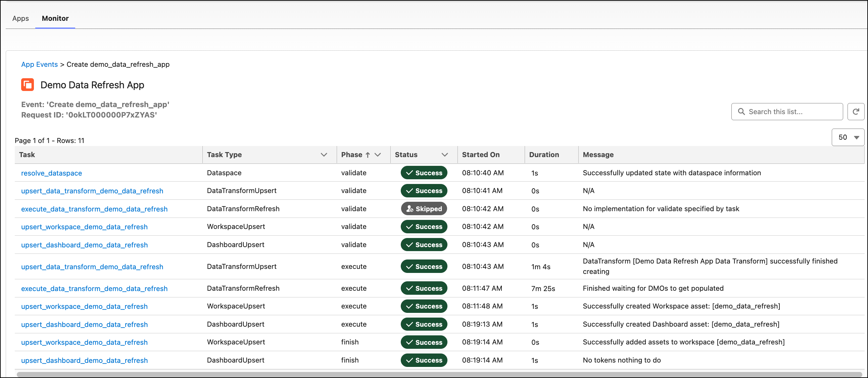Open execute_data_transform_demo_data_refresh link in Skipped row
The width and height of the screenshot is (868, 378).
[x=94, y=209]
